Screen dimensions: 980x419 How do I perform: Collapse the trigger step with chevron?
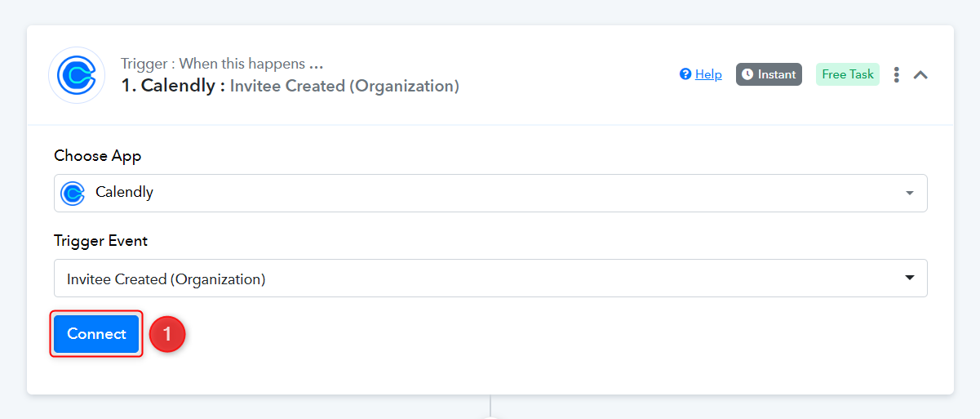[920, 74]
